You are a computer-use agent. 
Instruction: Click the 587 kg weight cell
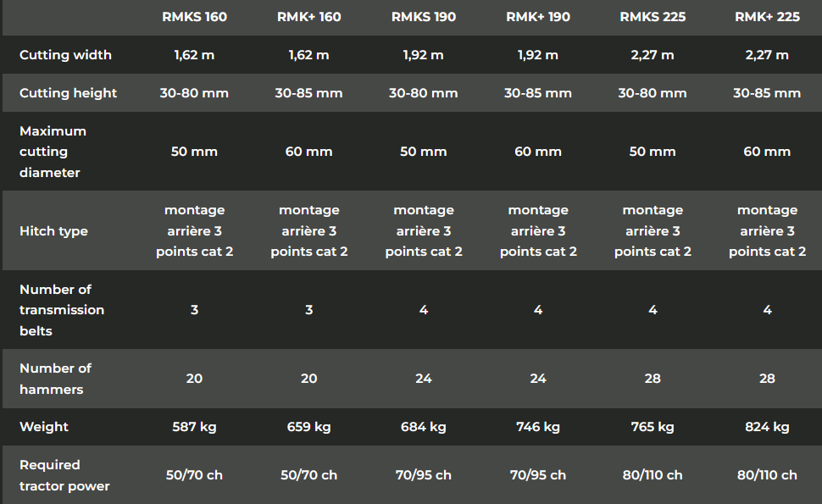[194, 427]
